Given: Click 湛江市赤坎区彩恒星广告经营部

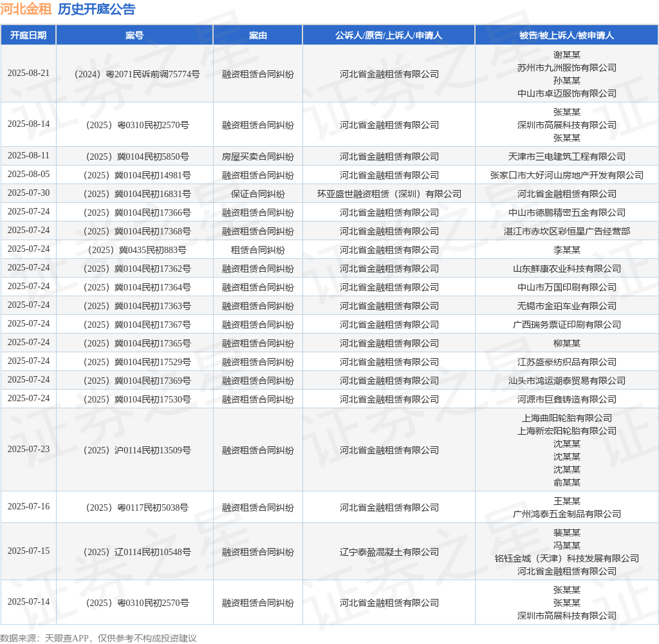Looking at the screenshot, I should [x=567, y=231].
